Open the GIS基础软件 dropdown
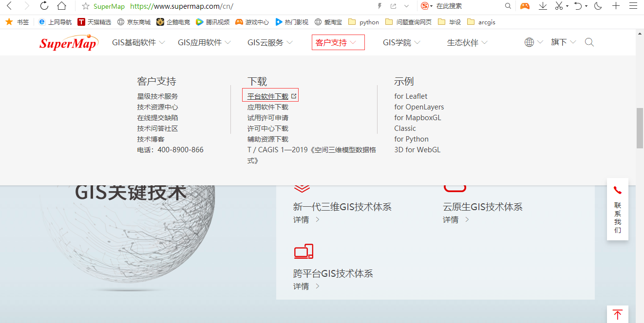The width and height of the screenshot is (644, 323). [134, 42]
